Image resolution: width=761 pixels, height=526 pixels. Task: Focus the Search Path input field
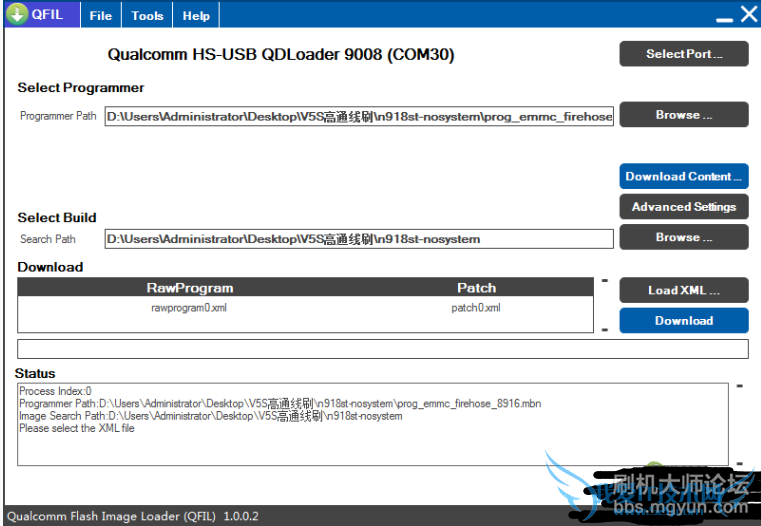(x=359, y=239)
